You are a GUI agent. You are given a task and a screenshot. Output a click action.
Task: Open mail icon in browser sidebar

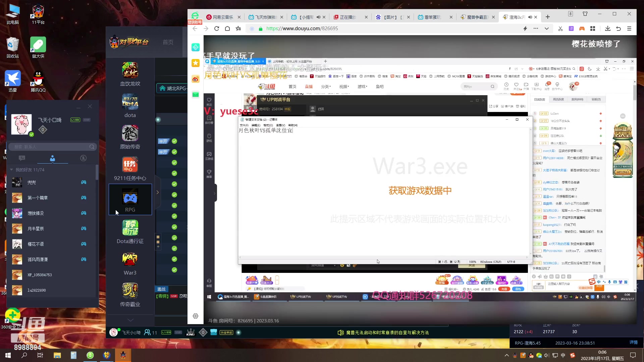click(x=196, y=95)
